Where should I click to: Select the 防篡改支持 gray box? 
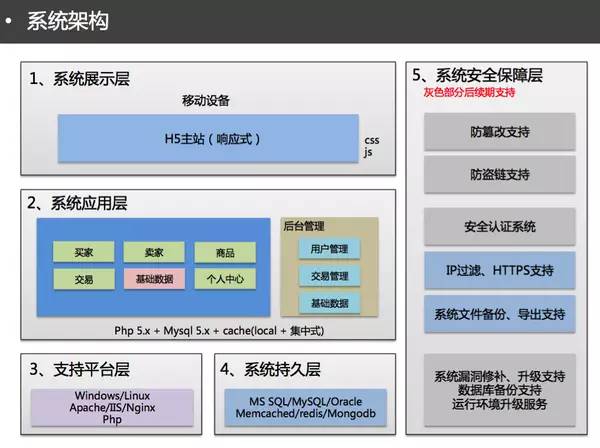[x=500, y=132]
